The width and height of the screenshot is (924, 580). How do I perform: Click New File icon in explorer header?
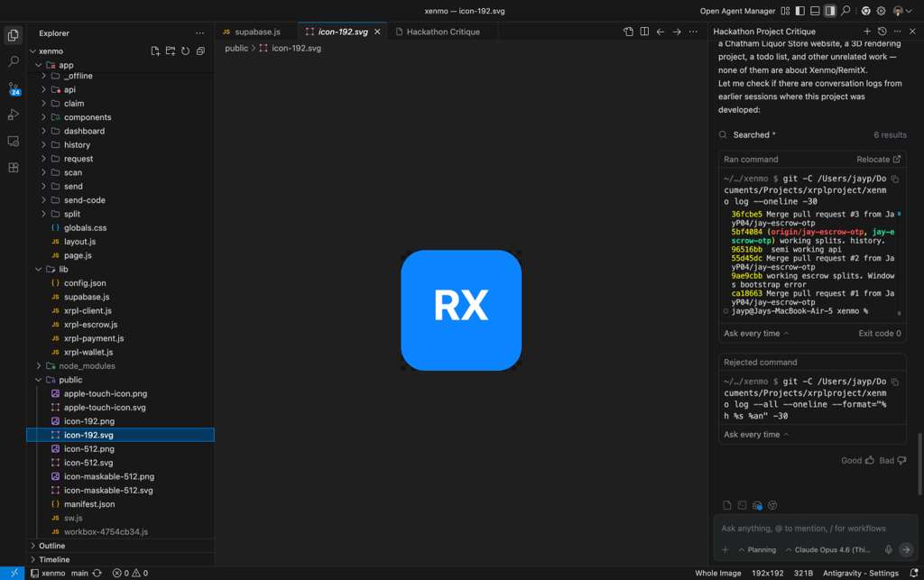(x=155, y=51)
